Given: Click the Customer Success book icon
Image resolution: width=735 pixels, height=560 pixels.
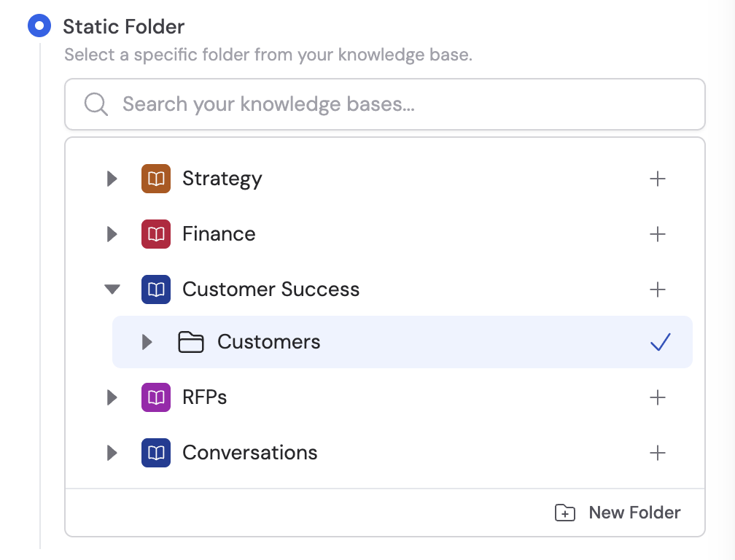Looking at the screenshot, I should 155,289.
